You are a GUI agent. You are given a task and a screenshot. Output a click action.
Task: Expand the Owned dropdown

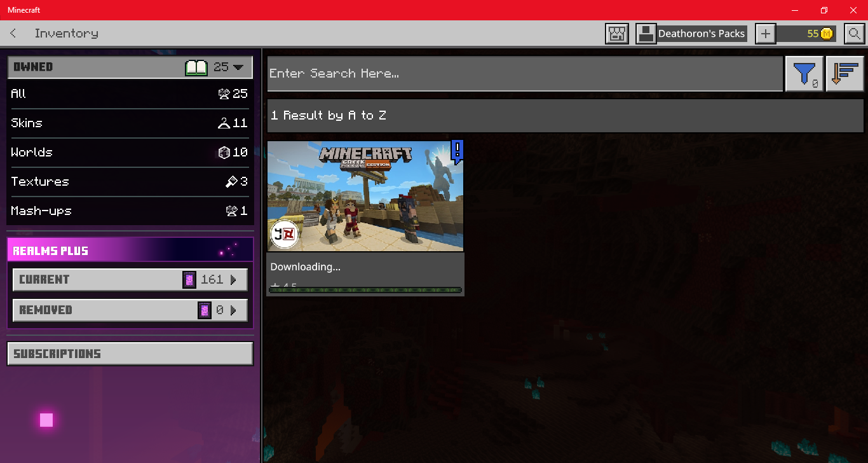click(x=130, y=67)
